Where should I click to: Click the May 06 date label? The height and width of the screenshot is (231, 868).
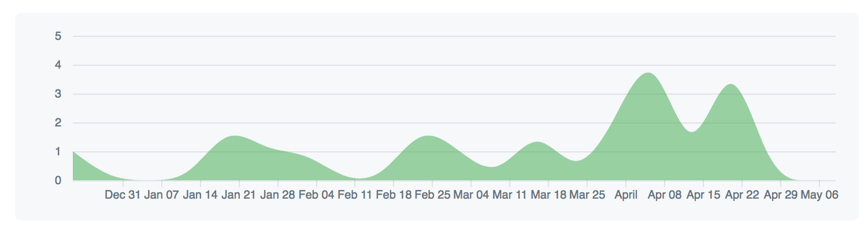pyautogui.click(x=819, y=195)
